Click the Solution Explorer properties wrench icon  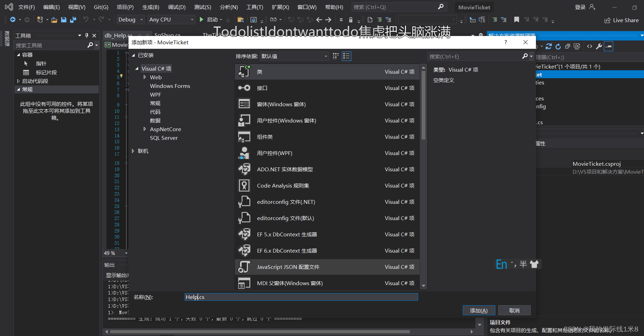point(599,46)
